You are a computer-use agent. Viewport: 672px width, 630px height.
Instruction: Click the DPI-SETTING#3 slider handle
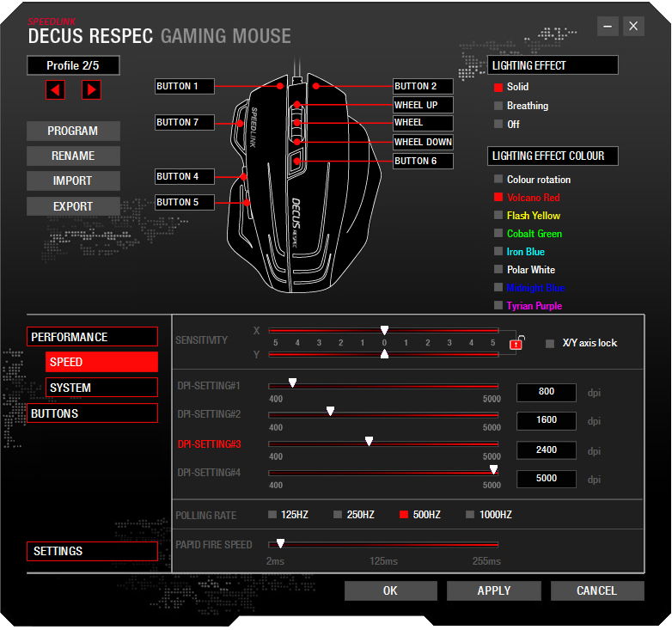369,441
